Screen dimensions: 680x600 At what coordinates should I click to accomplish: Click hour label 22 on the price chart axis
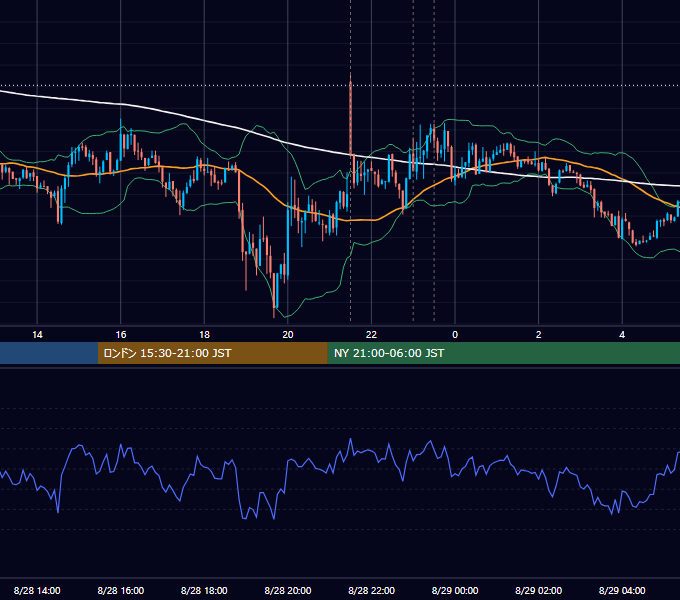(x=372, y=335)
